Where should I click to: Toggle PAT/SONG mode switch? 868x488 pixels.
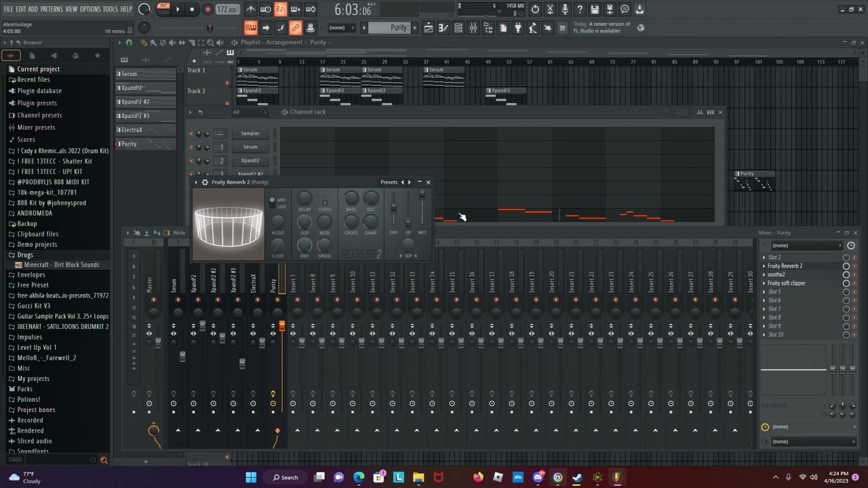pyautogui.click(x=163, y=9)
